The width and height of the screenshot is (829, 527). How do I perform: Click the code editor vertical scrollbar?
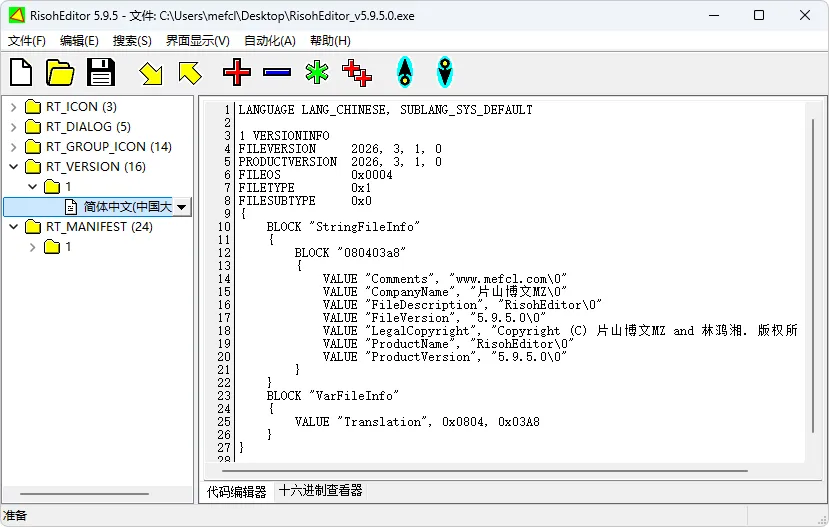coord(813,276)
